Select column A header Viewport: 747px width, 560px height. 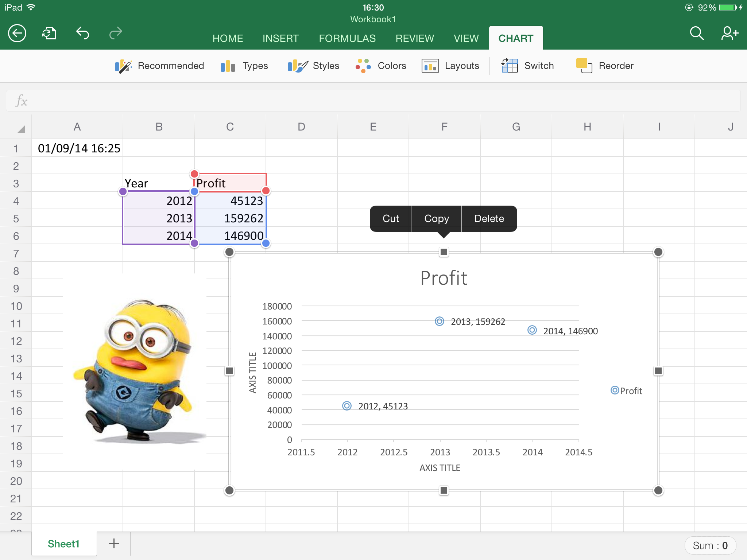(x=77, y=127)
